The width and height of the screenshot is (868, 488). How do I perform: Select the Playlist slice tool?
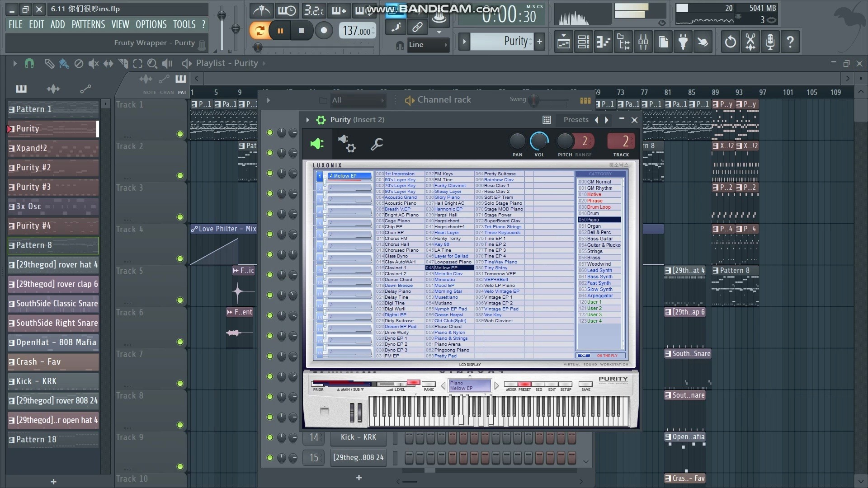tap(123, 64)
